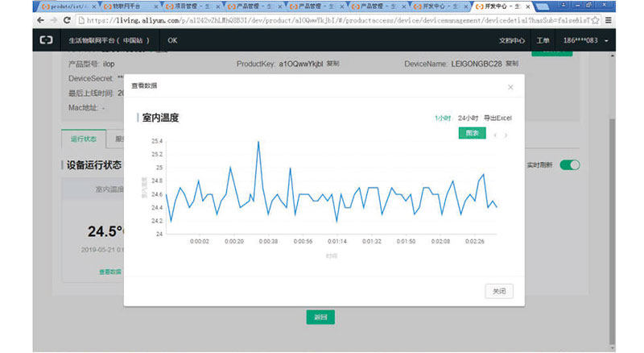Select the 24小时 time range
Image resolution: width=644 pixels, height=353 pixels.
click(468, 118)
